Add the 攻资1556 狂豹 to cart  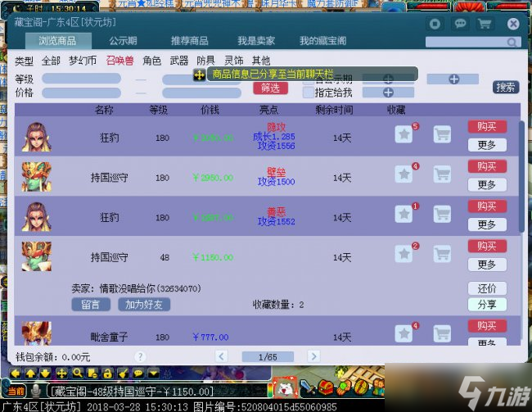point(443,134)
